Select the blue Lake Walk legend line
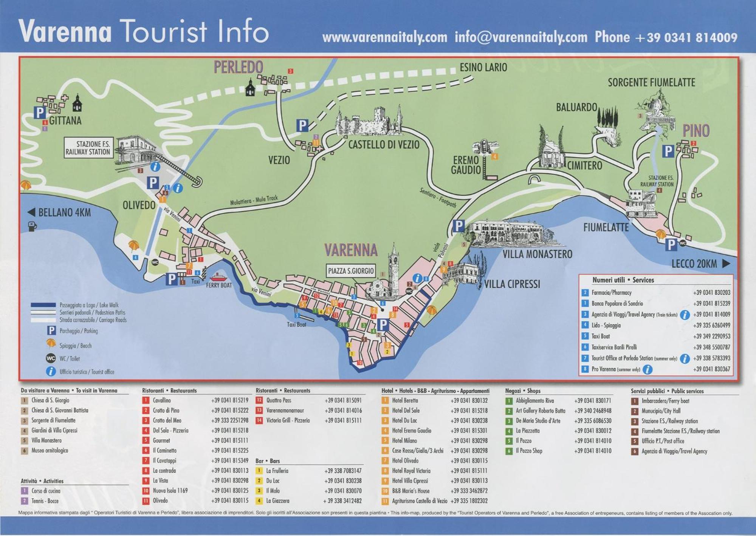756x536 pixels. [43, 305]
